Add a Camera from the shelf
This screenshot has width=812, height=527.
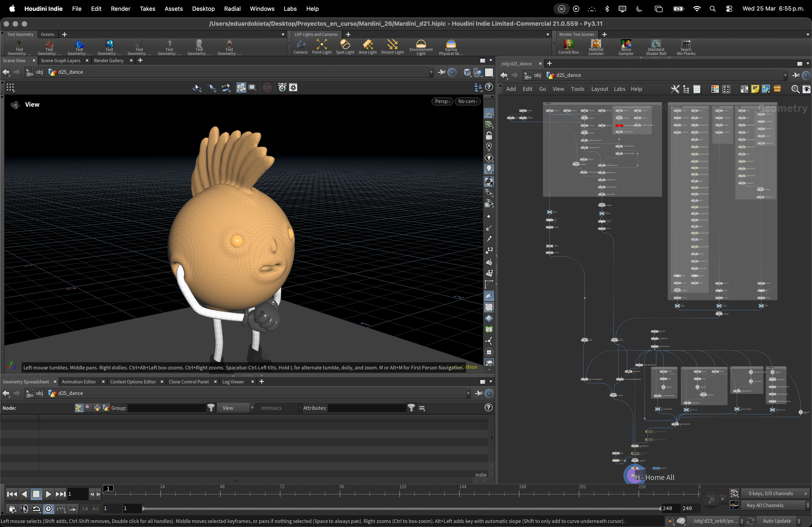click(300, 46)
